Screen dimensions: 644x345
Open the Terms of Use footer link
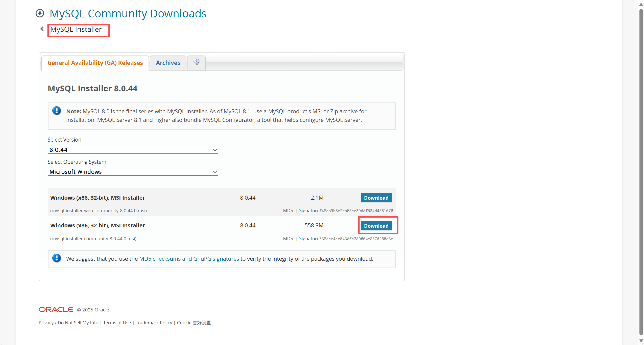click(x=117, y=323)
